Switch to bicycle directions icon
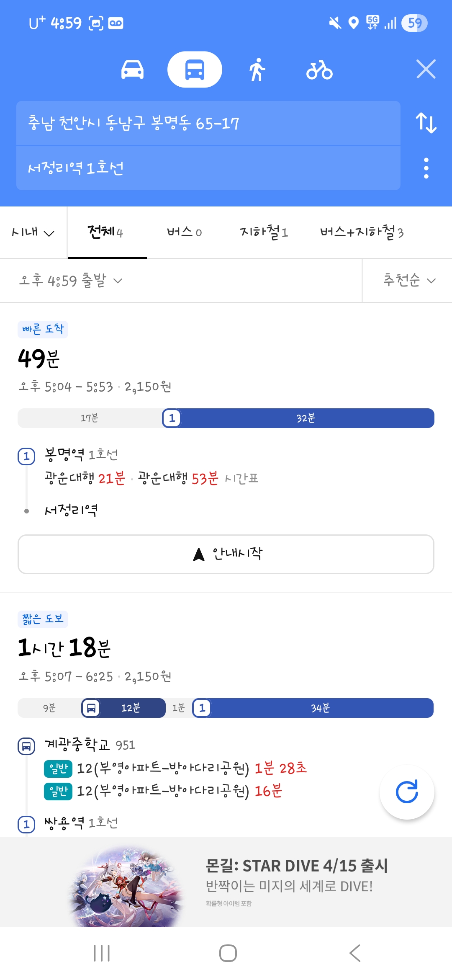The image size is (452, 980). [x=319, y=70]
